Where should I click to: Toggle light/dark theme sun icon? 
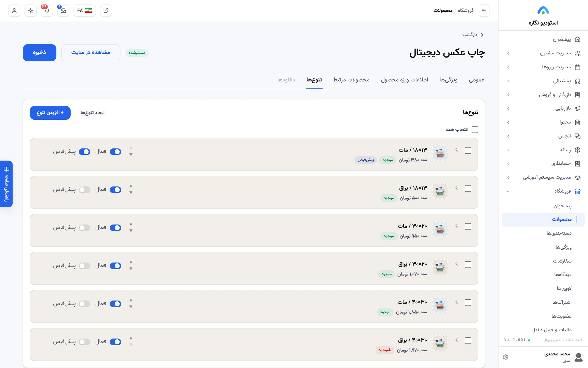tap(31, 11)
